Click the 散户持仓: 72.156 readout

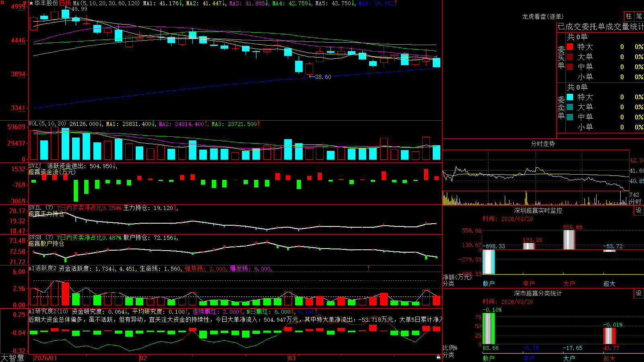point(151,238)
